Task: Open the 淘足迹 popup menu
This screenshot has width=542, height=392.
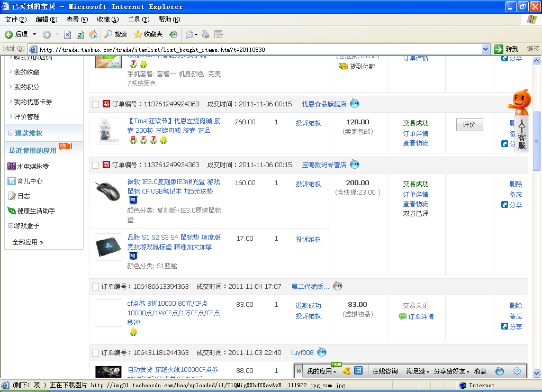Action: pyautogui.click(x=418, y=371)
